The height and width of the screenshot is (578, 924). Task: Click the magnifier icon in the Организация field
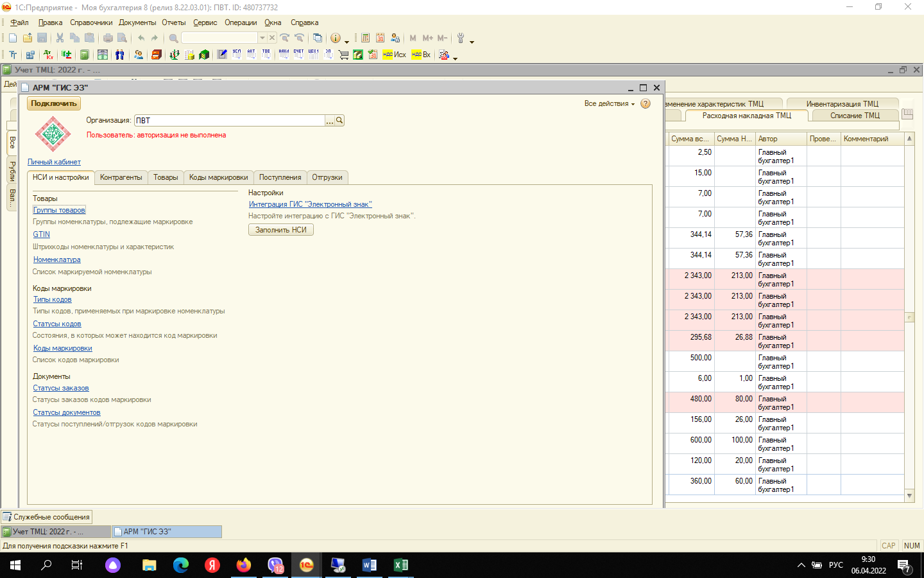pyautogui.click(x=339, y=120)
